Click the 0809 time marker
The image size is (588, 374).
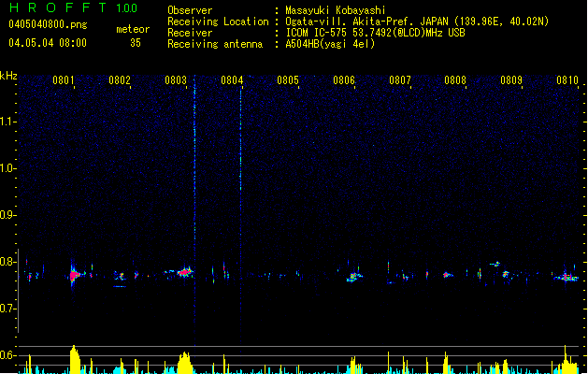[x=511, y=80]
